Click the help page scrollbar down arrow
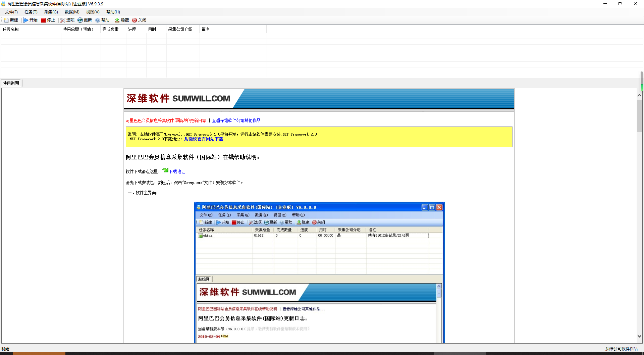 639,336
